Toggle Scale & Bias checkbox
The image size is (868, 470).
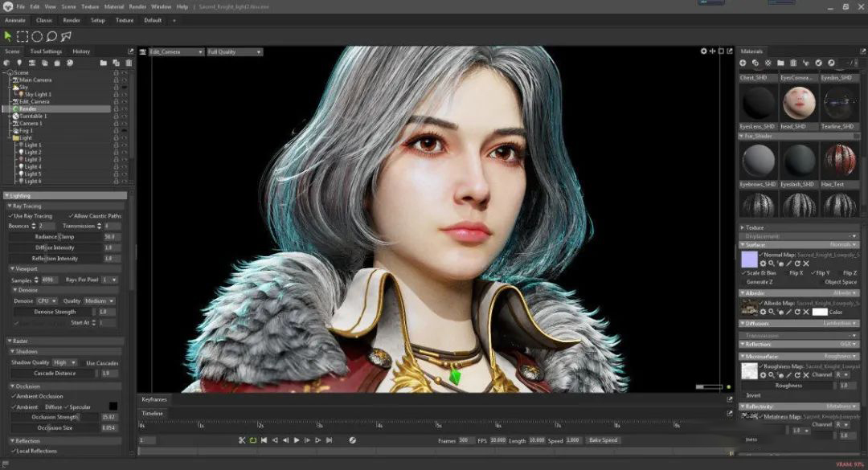pos(743,273)
